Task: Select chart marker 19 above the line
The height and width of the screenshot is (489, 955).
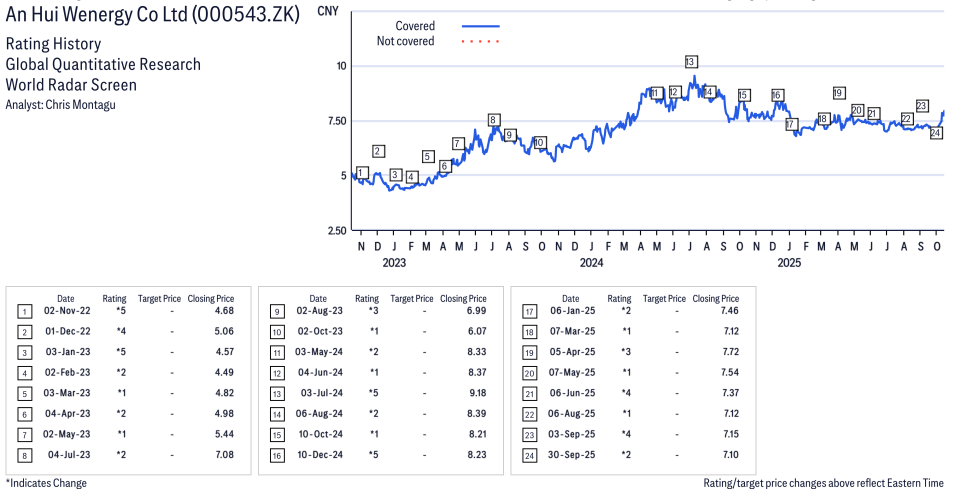Action: (x=838, y=93)
